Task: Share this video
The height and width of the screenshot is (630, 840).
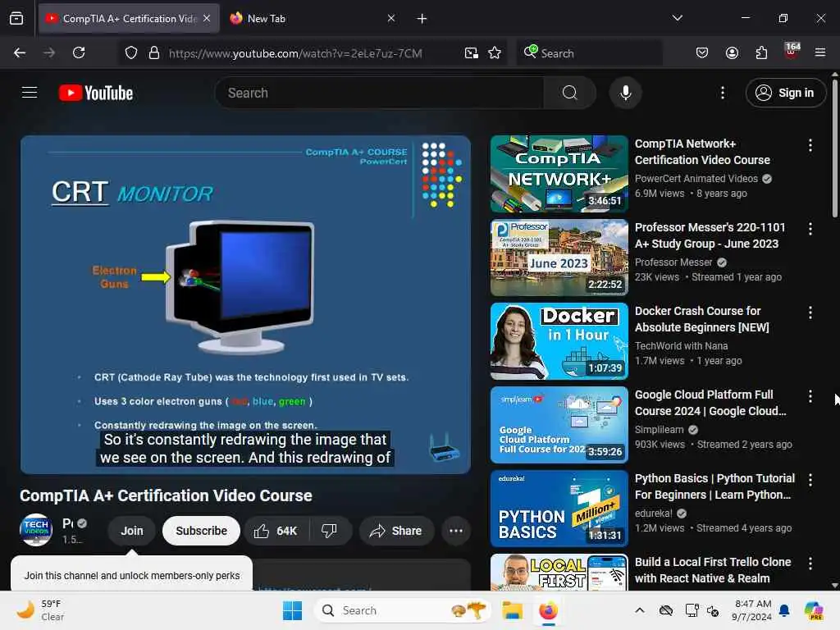Action: [396, 531]
